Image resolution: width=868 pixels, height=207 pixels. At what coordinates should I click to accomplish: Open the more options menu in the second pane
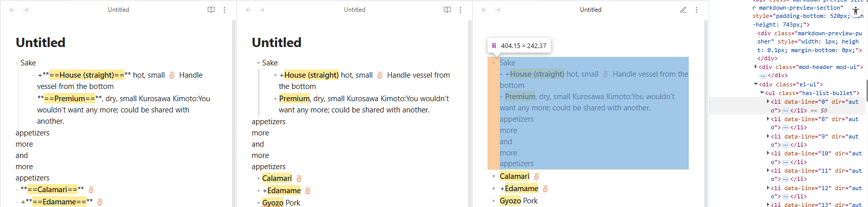460,10
